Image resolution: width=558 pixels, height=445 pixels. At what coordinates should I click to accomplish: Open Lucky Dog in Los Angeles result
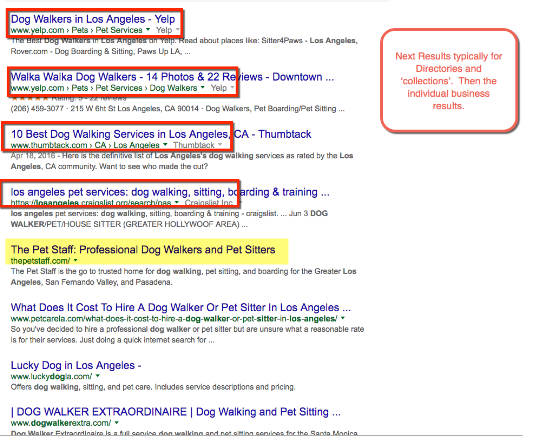point(76,365)
